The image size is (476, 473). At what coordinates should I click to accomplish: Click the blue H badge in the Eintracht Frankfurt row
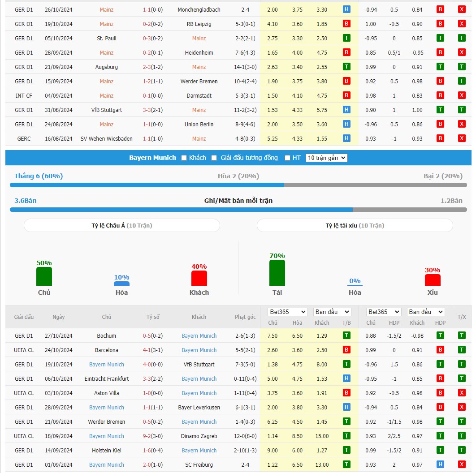pyautogui.click(x=346, y=378)
